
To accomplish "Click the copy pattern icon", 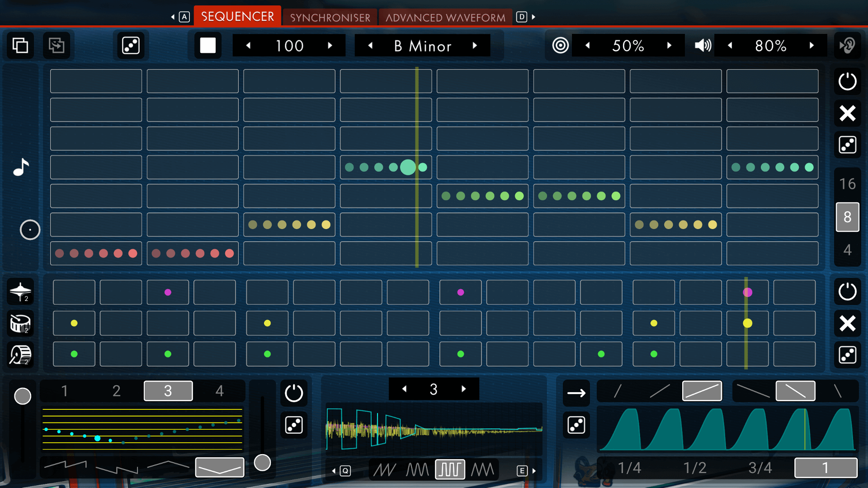I will point(20,46).
